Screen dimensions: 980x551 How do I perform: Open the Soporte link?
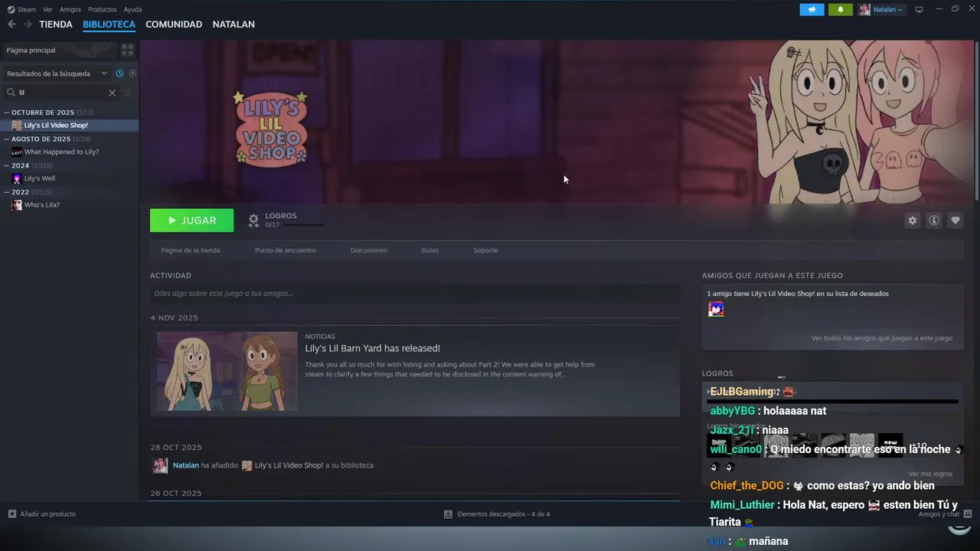coord(485,250)
